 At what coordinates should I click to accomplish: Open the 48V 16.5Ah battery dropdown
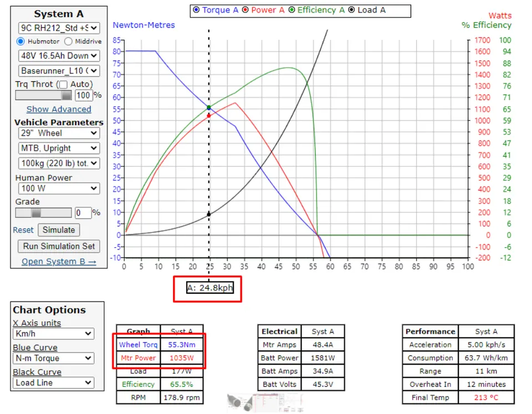click(x=59, y=55)
